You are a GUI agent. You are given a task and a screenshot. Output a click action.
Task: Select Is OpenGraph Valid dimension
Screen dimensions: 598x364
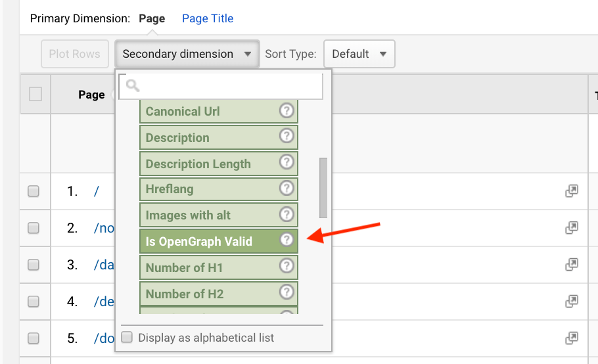point(219,241)
